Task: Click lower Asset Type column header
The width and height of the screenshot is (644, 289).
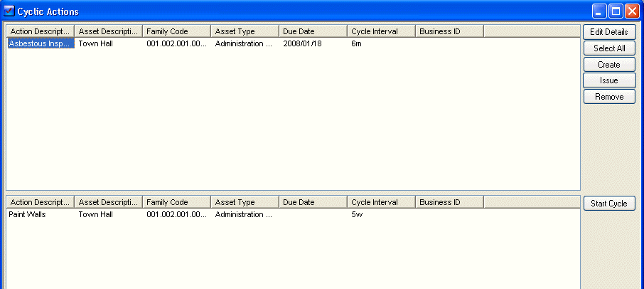Action: point(245,202)
